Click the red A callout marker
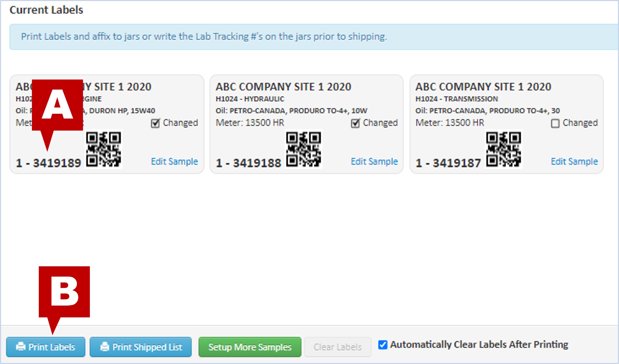 coord(57,105)
